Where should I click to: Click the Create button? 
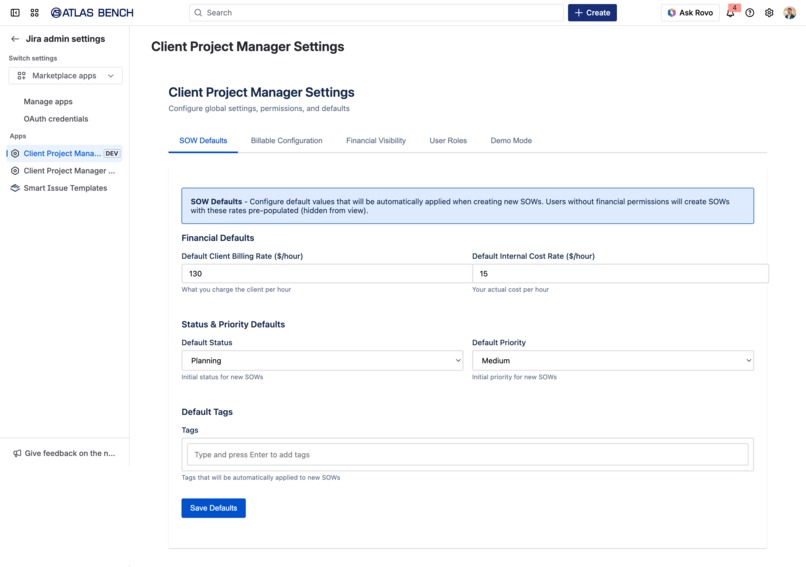592,13
